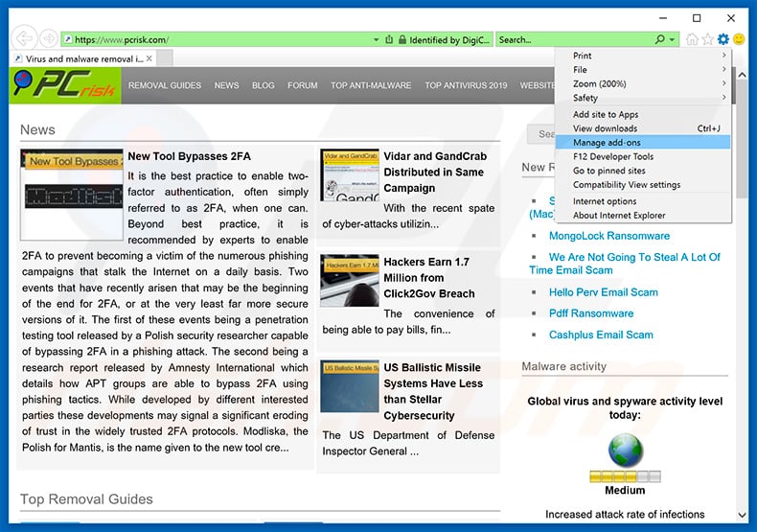Select Manage add-ons from menu
Image resolution: width=757 pixels, height=532 pixels.
[643, 143]
